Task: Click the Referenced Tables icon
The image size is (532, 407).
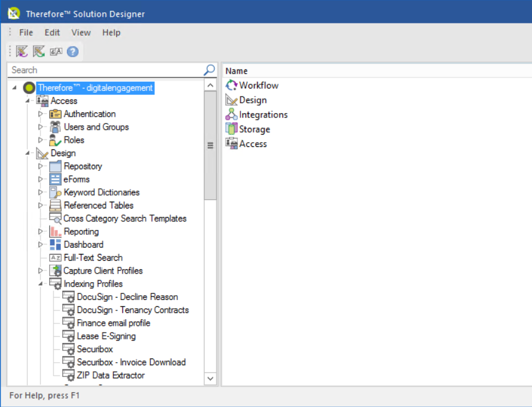Action: (55, 205)
